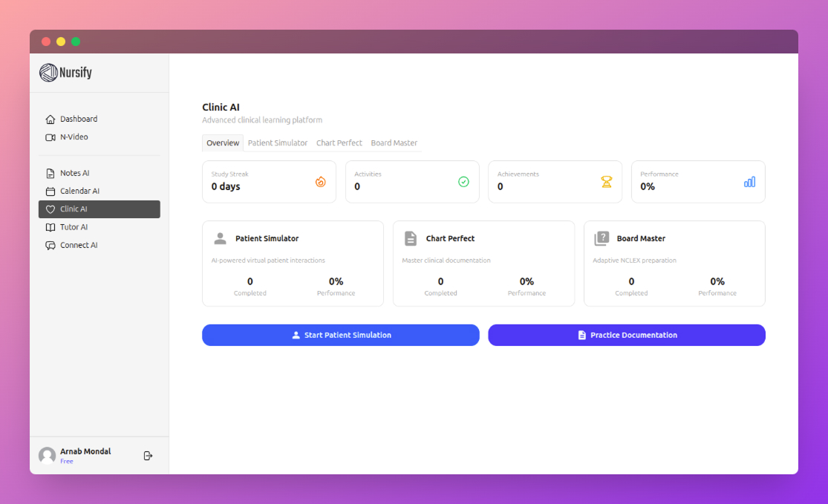Click the logout icon beside Arnab Mondal

[148, 456]
